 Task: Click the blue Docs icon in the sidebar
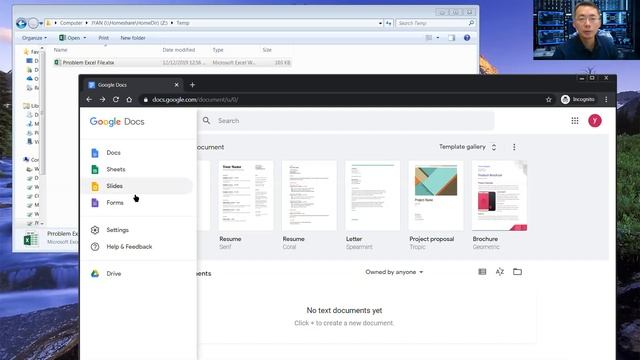pyautogui.click(x=95, y=153)
